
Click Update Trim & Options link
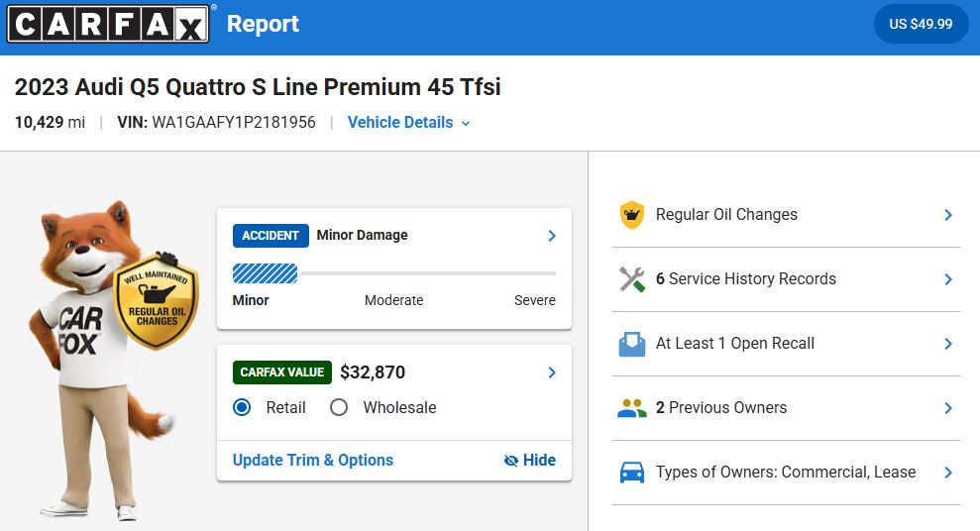click(312, 461)
